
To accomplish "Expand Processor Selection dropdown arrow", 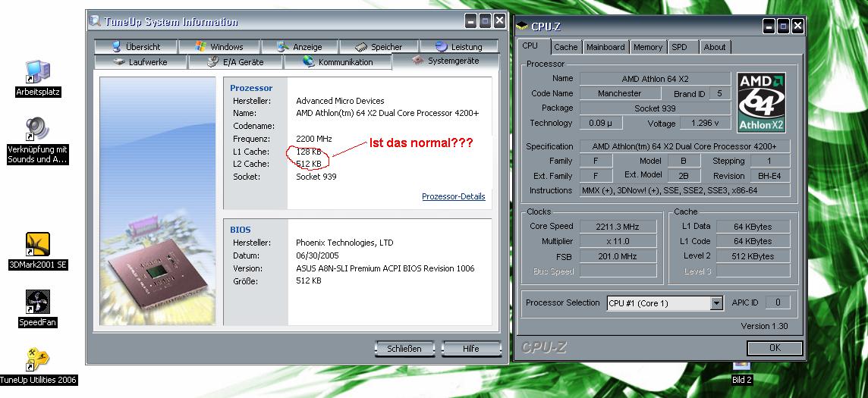I will click(x=717, y=303).
